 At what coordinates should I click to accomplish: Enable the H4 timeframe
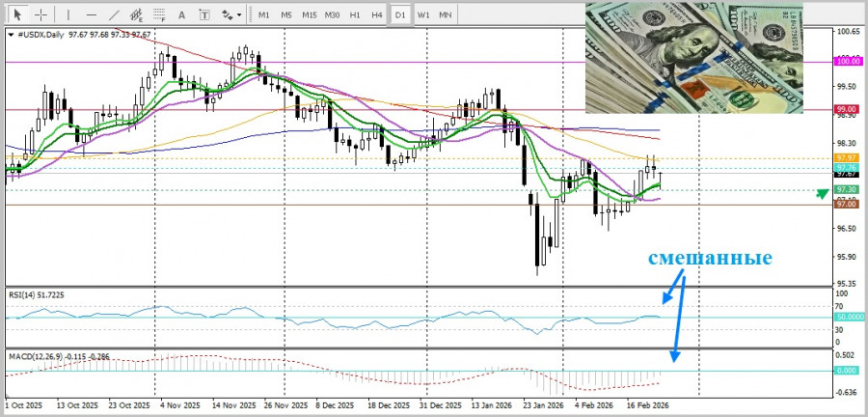click(x=375, y=14)
